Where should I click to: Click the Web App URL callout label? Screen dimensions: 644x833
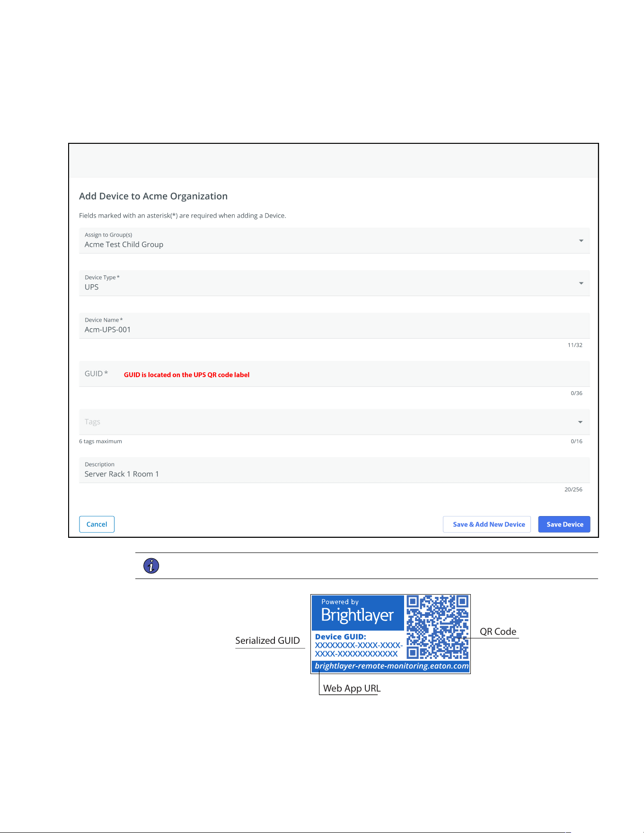(x=352, y=688)
